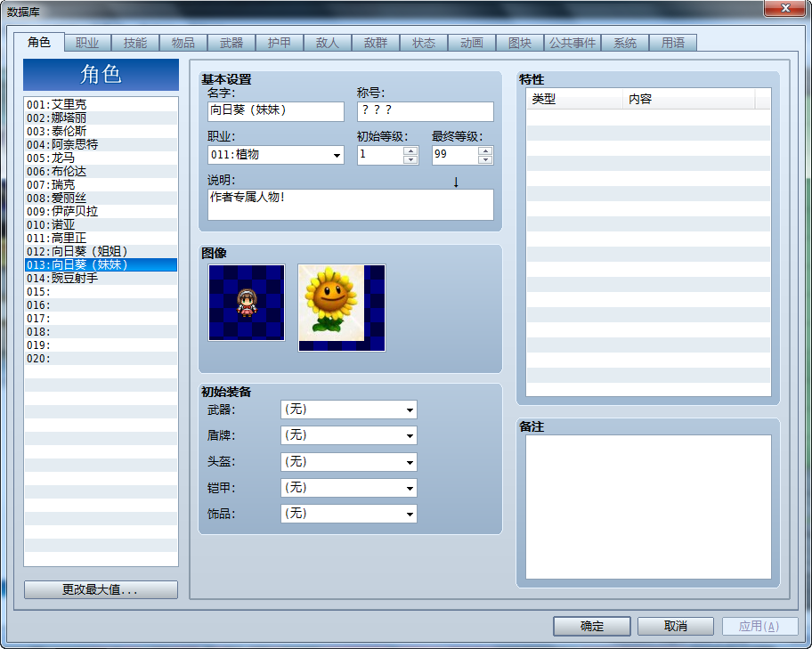Open the 动画 tab
This screenshot has height=649, width=812.
[x=472, y=43]
